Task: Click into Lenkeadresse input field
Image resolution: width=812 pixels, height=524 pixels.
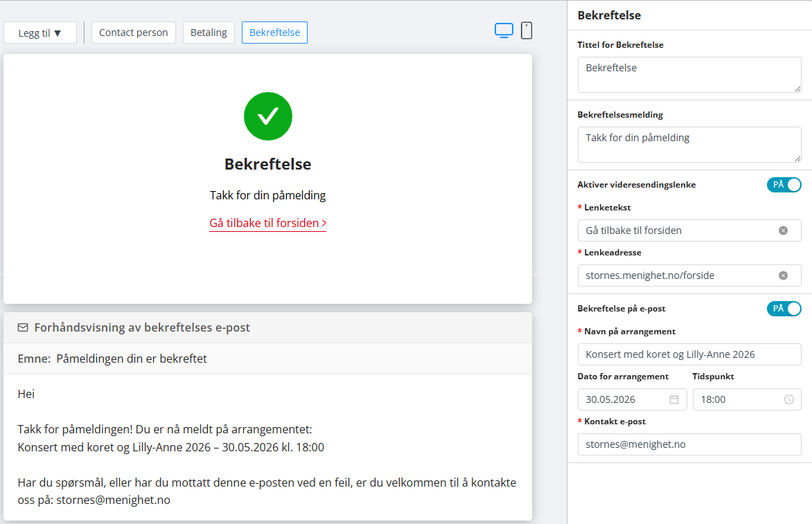Action: click(x=689, y=275)
